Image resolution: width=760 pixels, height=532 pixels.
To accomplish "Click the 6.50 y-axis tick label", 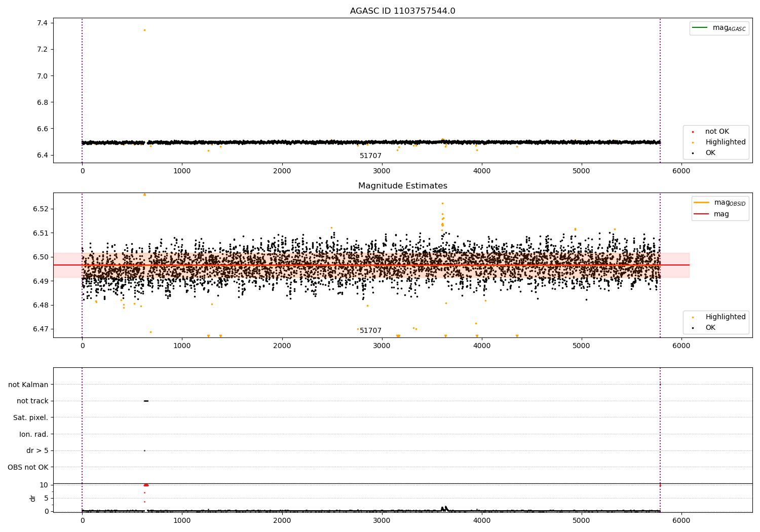I will click(40, 257).
